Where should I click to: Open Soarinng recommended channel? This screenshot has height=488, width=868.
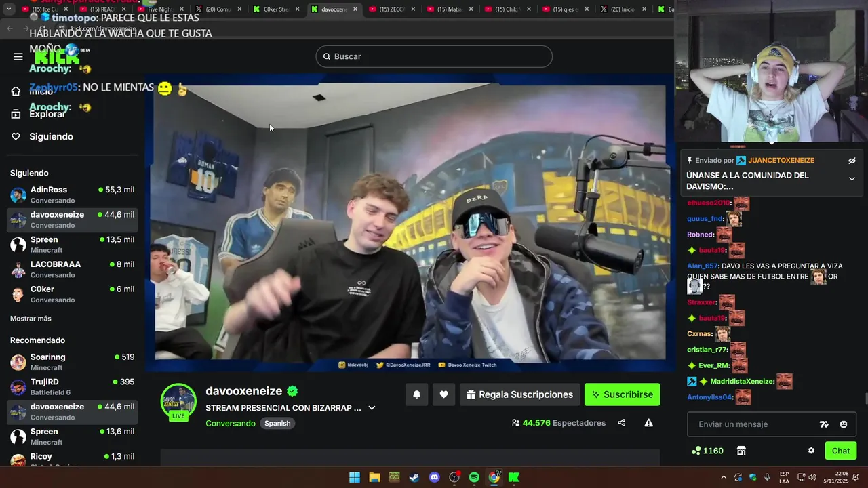coord(72,362)
